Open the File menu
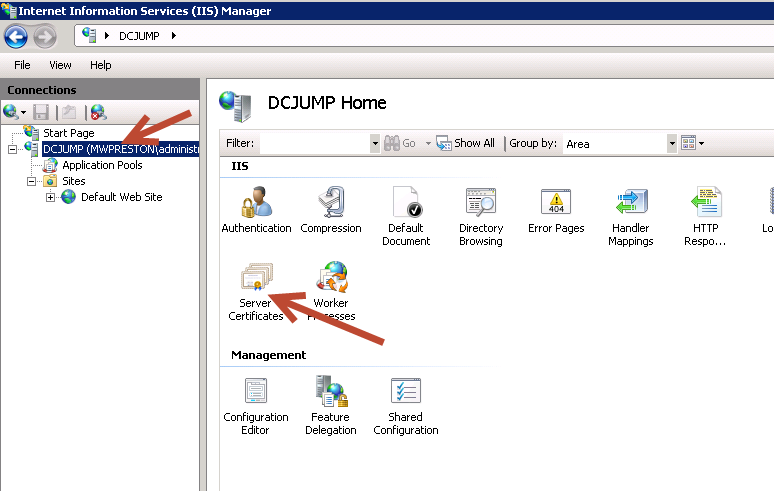Image resolution: width=774 pixels, height=491 pixels. pyautogui.click(x=22, y=65)
